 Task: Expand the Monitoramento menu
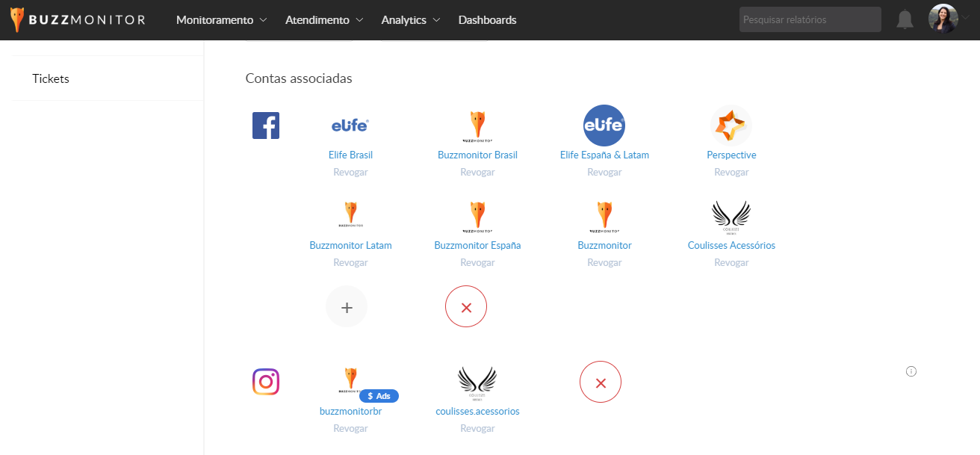point(222,20)
